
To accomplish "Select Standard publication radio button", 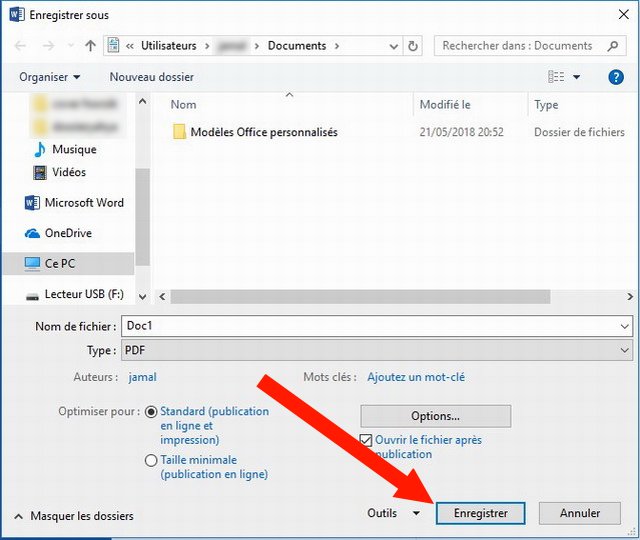I will [x=151, y=412].
